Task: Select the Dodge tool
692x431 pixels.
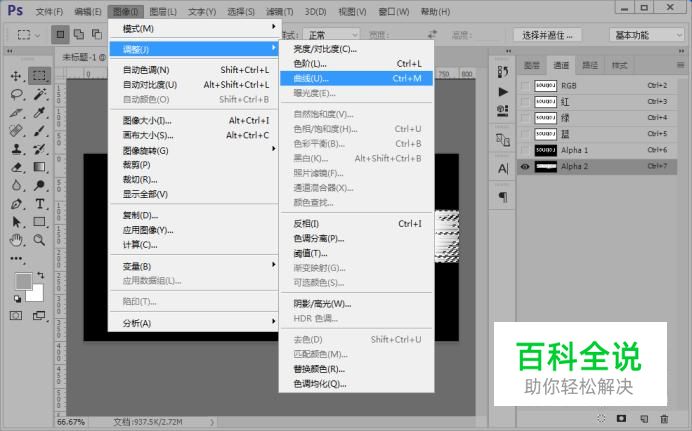Action: pos(39,185)
